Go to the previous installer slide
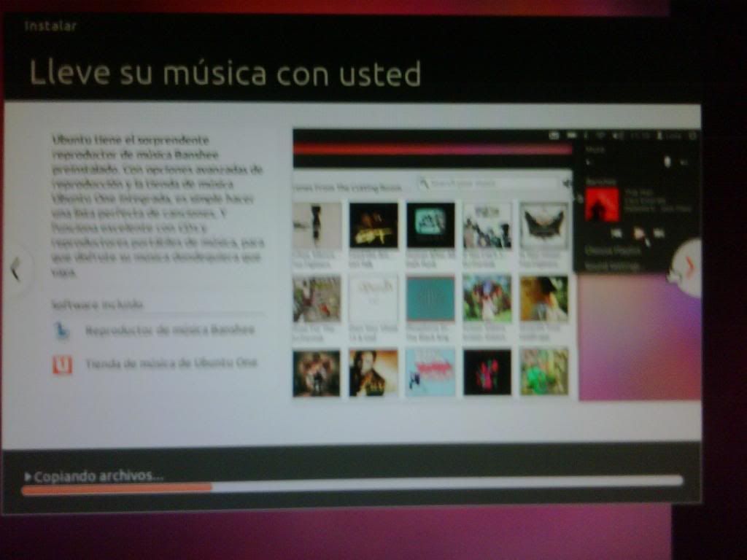 (16, 269)
